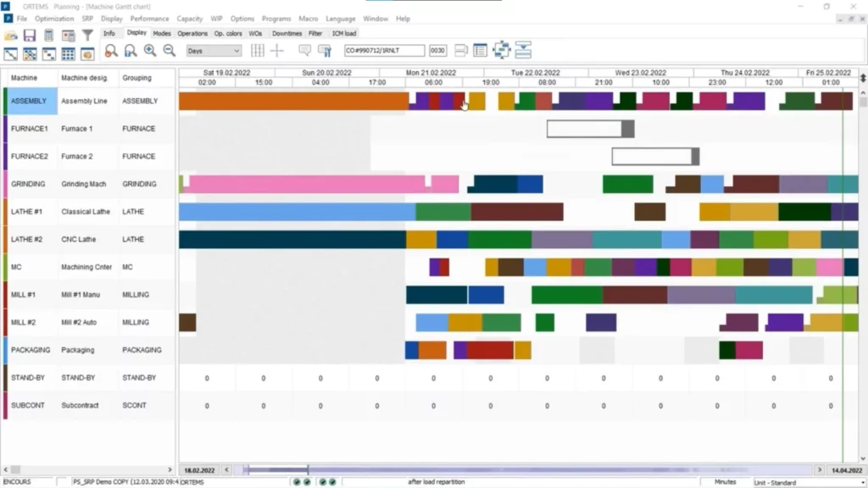Click the Save disk icon
The image size is (868, 488).
[x=30, y=36]
